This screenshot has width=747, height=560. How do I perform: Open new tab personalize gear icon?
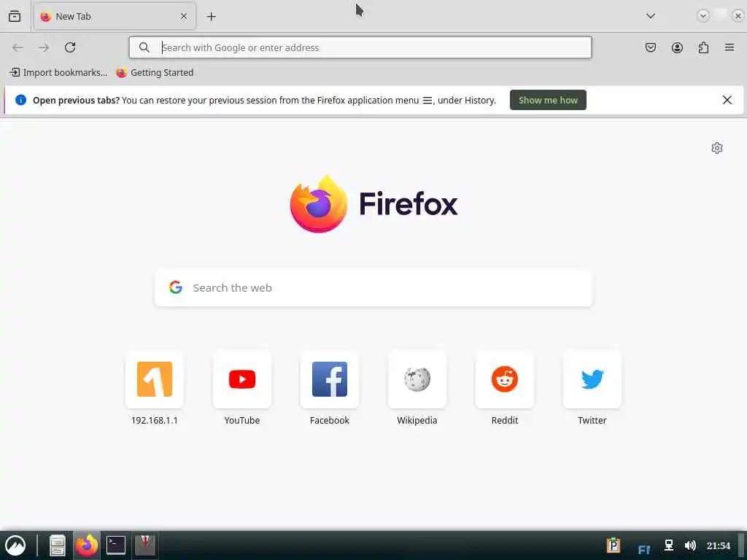[717, 148]
